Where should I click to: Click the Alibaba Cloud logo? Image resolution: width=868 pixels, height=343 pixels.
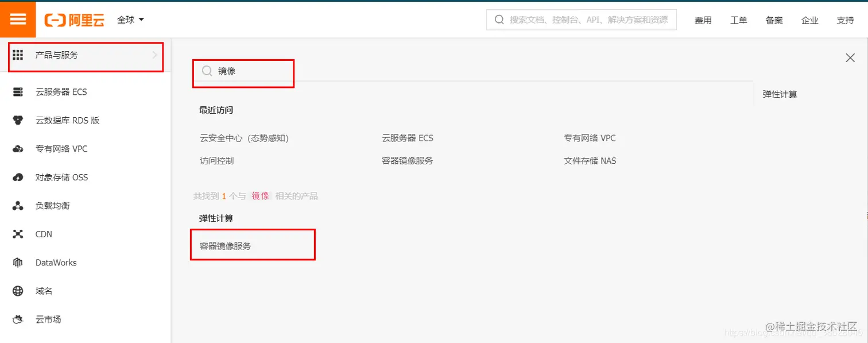coord(75,20)
